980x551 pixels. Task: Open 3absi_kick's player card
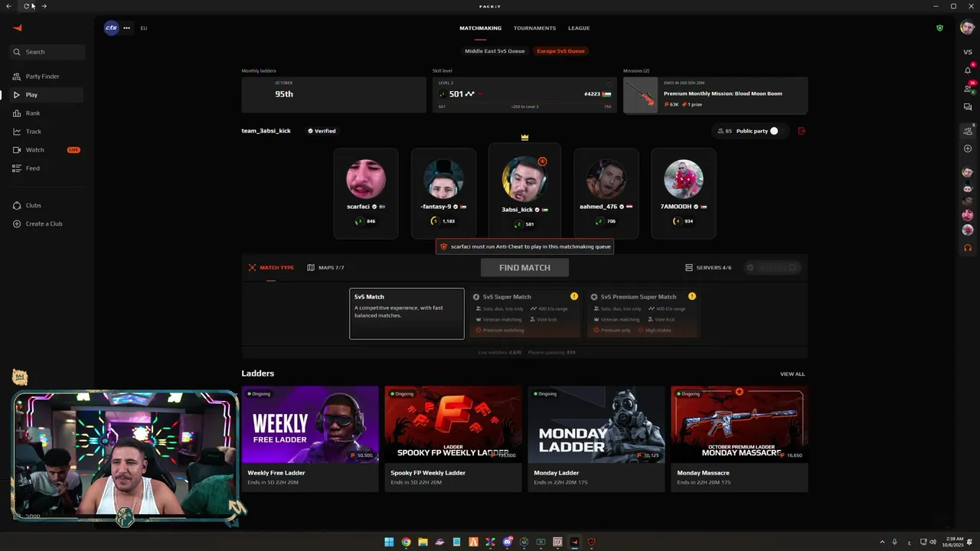coord(524,191)
